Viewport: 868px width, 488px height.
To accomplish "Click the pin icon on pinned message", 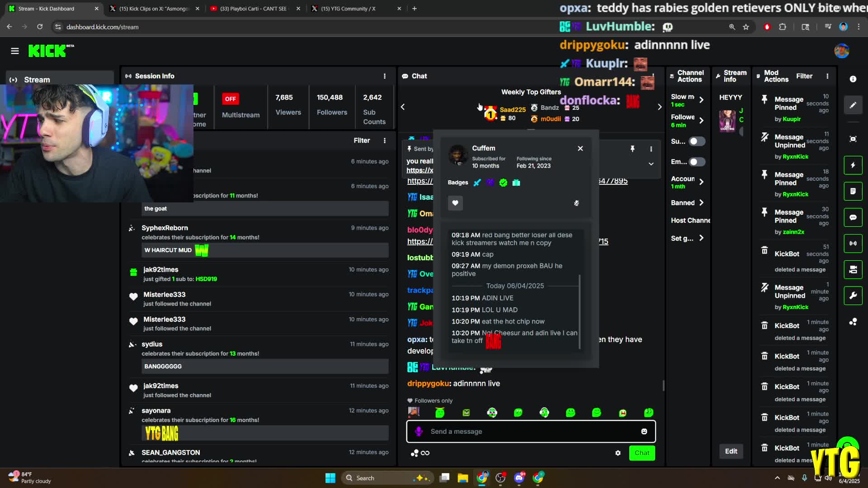I will pos(632,149).
